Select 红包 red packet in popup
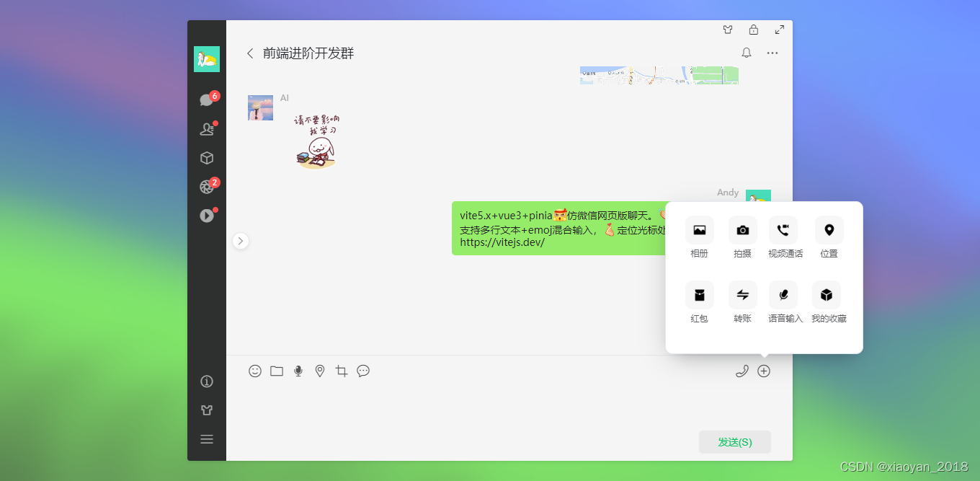The width and height of the screenshot is (980, 481). coord(700,303)
